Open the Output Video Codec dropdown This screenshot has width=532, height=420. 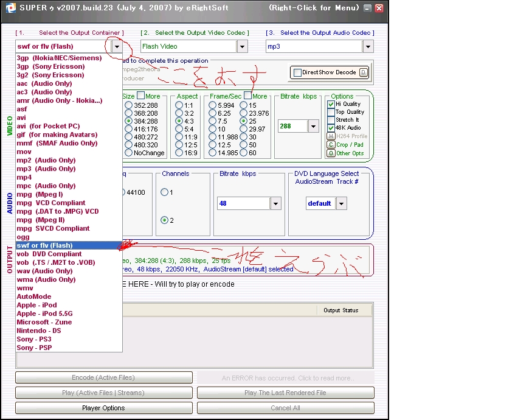pyautogui.click(x=242, y=46)
